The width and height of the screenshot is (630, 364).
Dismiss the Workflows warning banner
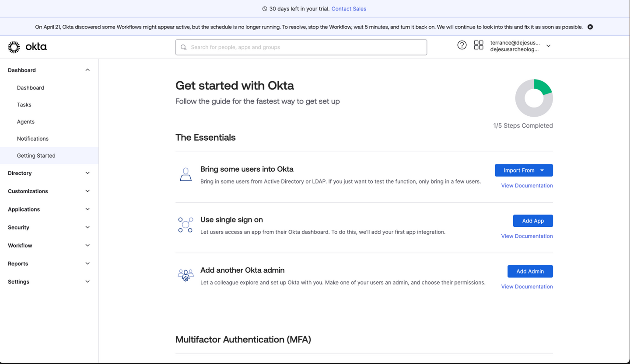point(590,27)
